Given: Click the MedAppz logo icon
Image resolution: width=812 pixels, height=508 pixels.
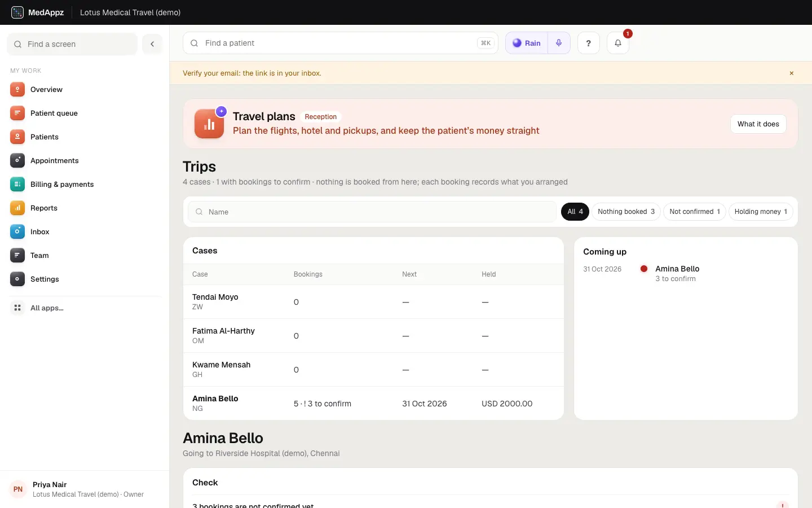Looking at the screenshot, I should (x=17, y=12).
